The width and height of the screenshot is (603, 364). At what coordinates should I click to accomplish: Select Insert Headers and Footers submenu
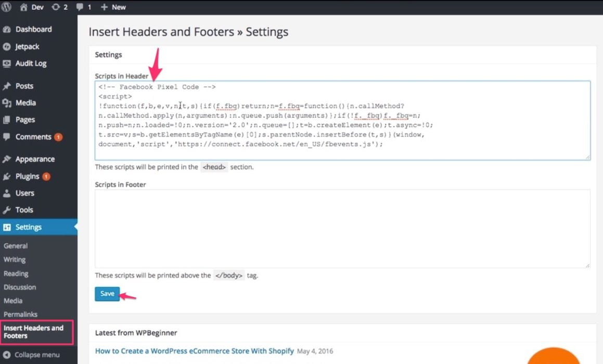(x=33, y=332)
